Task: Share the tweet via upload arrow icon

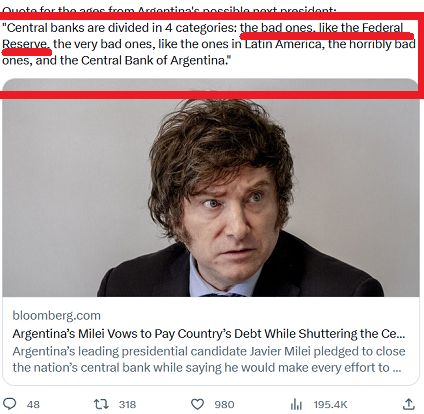Action: (409, 404)
